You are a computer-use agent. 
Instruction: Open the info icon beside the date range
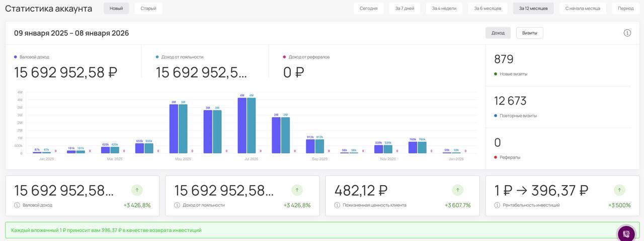627,33
